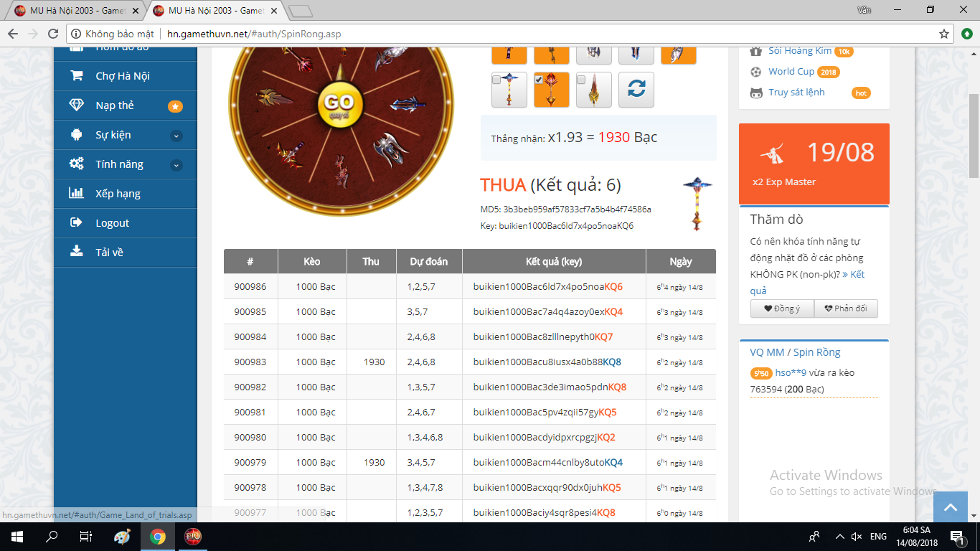Click the diamond icon for Nạp thẻ

click(76, 105)
